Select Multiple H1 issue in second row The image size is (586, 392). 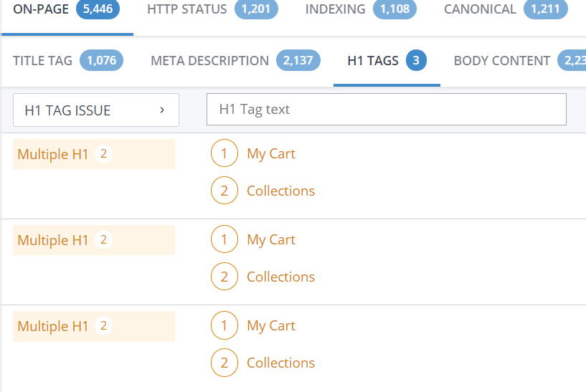(53, 240)
